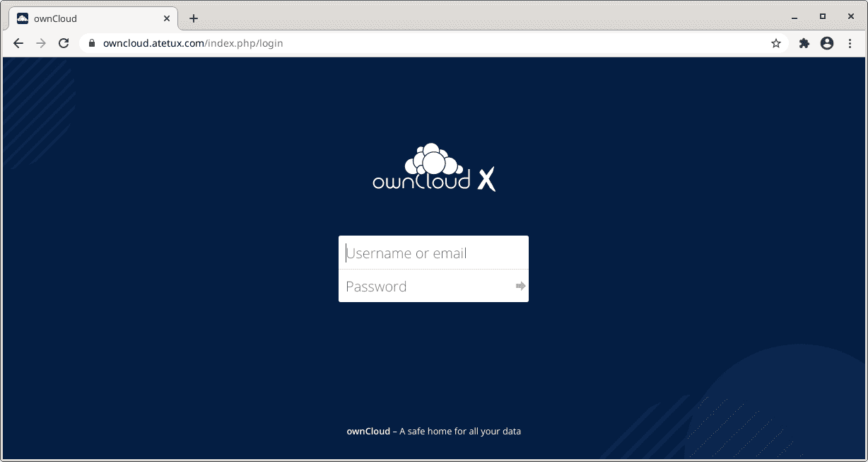The image size is (868, 462).
Task: Open a new browser tab
Action: tap(193, 18)
